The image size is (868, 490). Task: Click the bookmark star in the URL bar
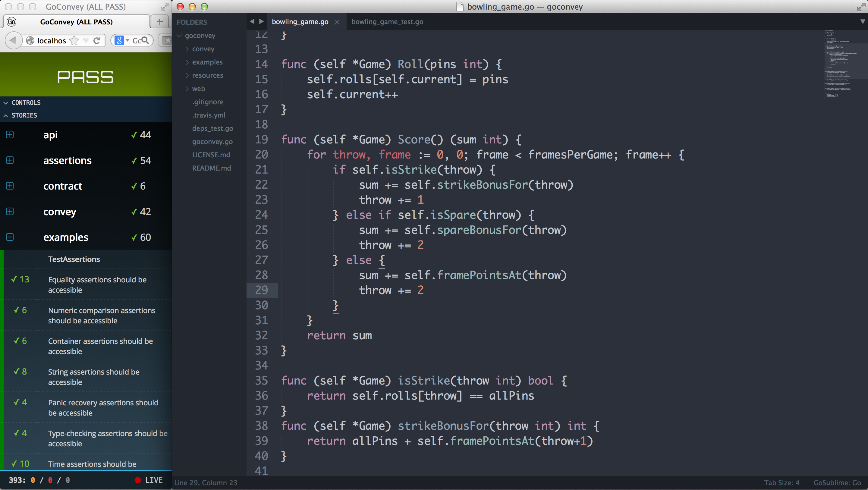(x=74, y=40)
